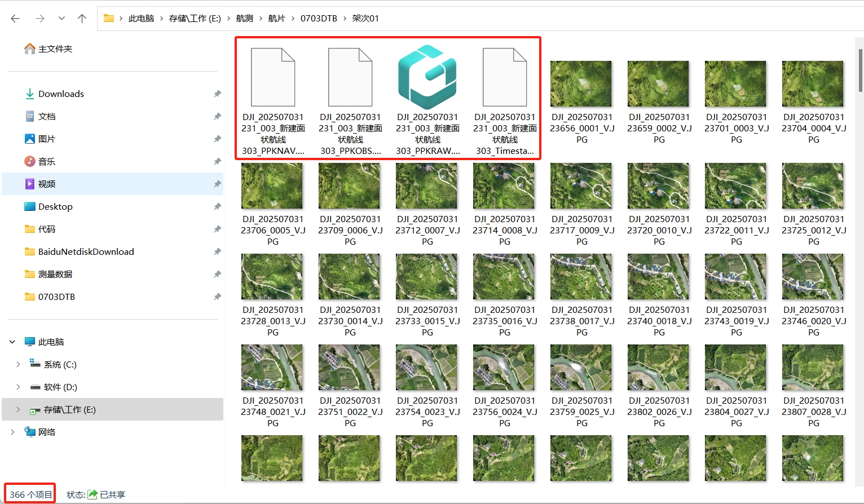The image size is (864, 504).
Task: Select the 303_PPKOBS file icon
Action: point(350,77)
